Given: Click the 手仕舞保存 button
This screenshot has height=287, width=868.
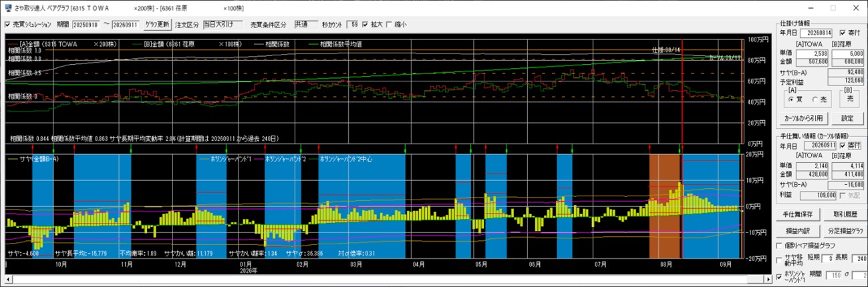Looking at the screenshot, I should [799, 215].
